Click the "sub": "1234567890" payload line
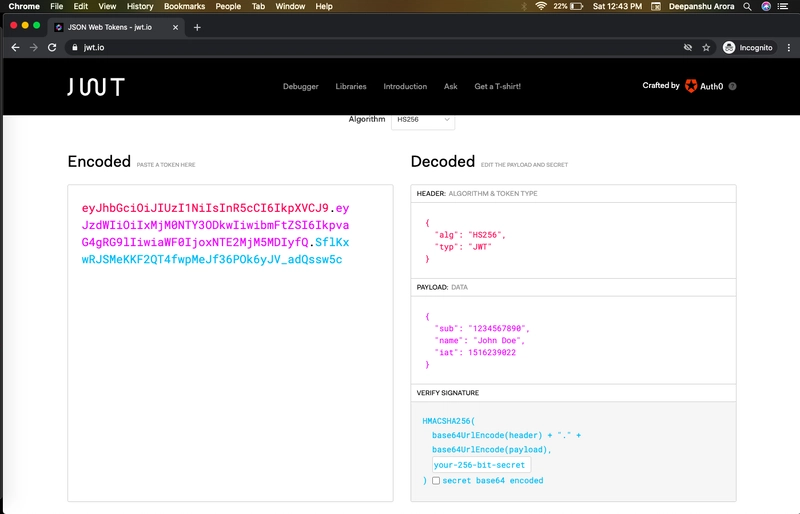The width and height of the screenshot is (800, 514). tap(482, 328)
